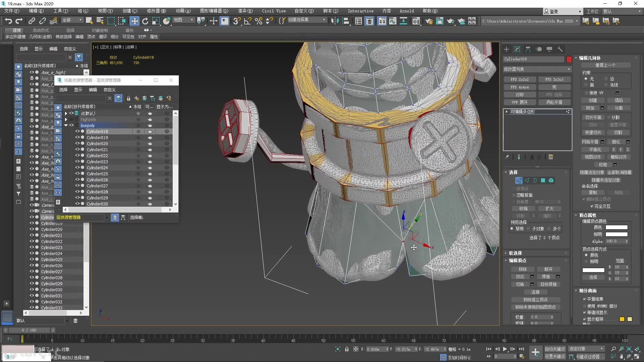Select Edge sub-object level icon
Viewport: 644px width, 362px height.
[527, 181]
